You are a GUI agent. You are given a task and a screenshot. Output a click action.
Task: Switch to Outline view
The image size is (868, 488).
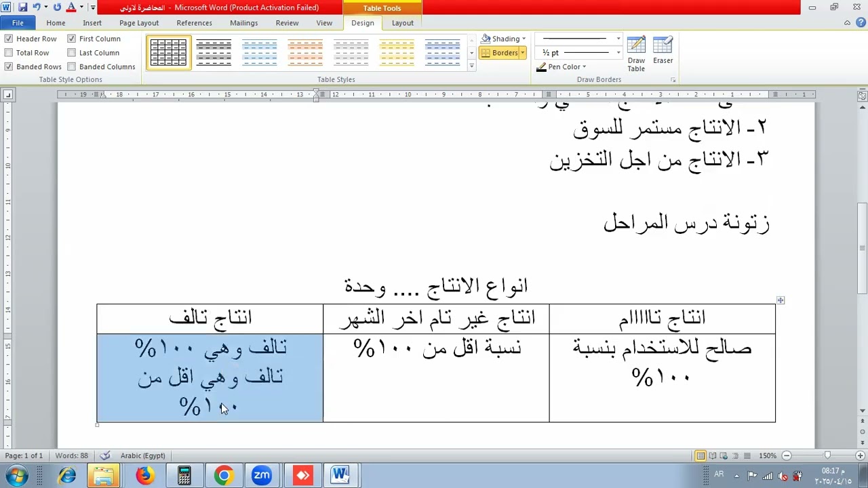click(x=735, y=455)
